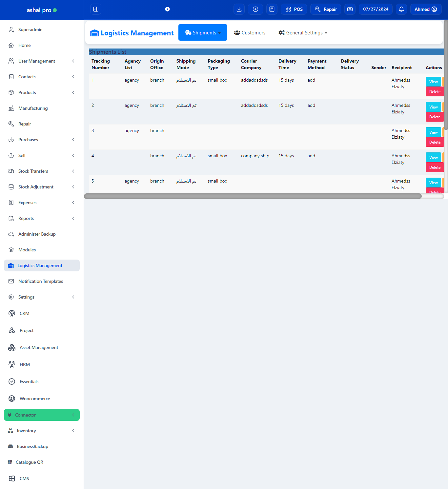Click the sidebar collapse icon in top bar
Viewport: 448px width, 489px height.
pos(96,9)
